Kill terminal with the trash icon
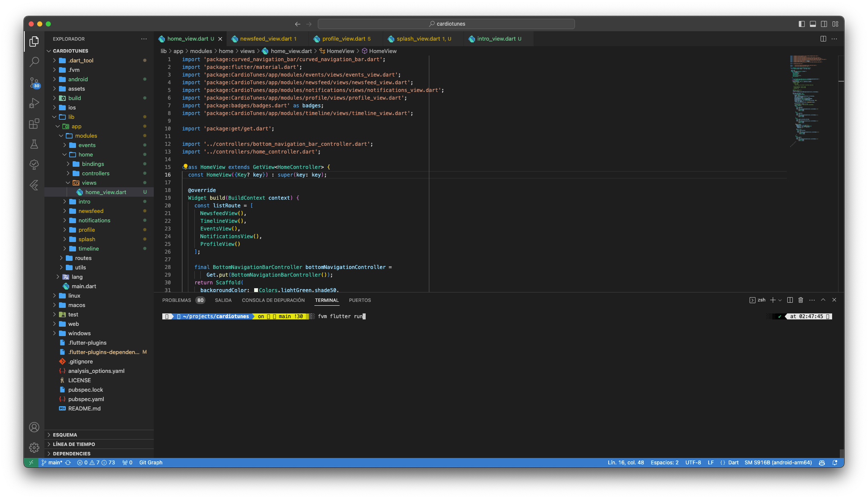Screen dimensions: 868x499 801,300
